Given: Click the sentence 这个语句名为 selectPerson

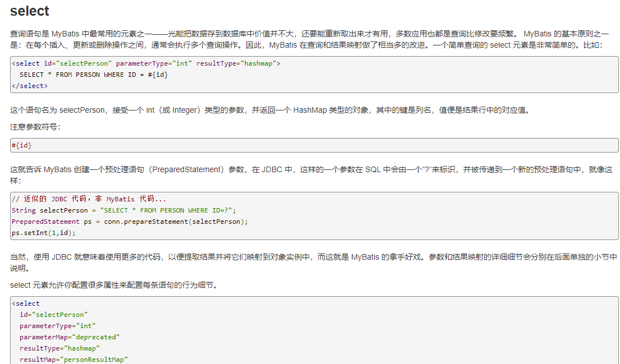Looking at the screenshot, I should tap(271, 110).
